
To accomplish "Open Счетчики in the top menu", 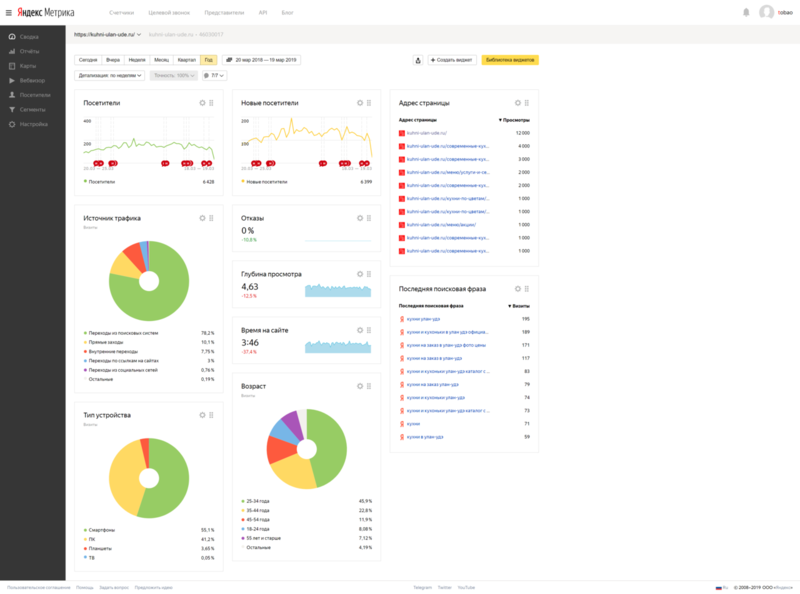I will [122, 12].
